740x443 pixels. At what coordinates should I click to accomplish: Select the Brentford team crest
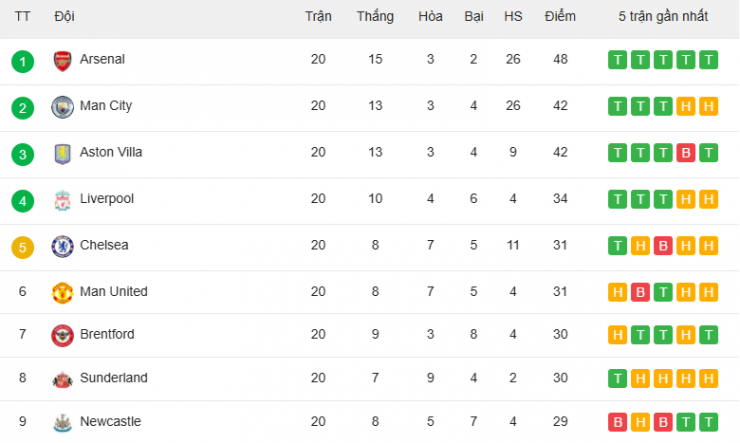coord(62,335)
